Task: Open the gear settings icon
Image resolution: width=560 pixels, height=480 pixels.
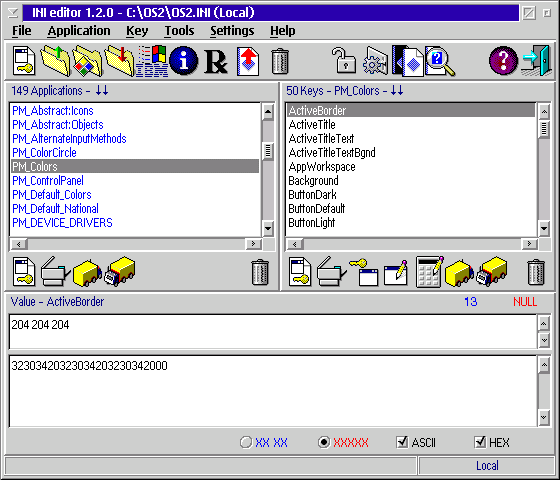Action: (x=375, y=61)
